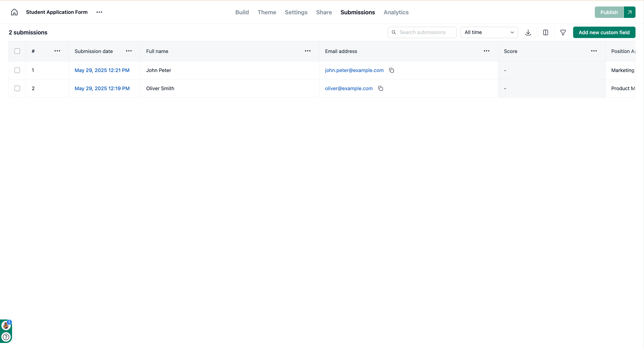
Task: Click the Publish button
Action: [609, 12]
